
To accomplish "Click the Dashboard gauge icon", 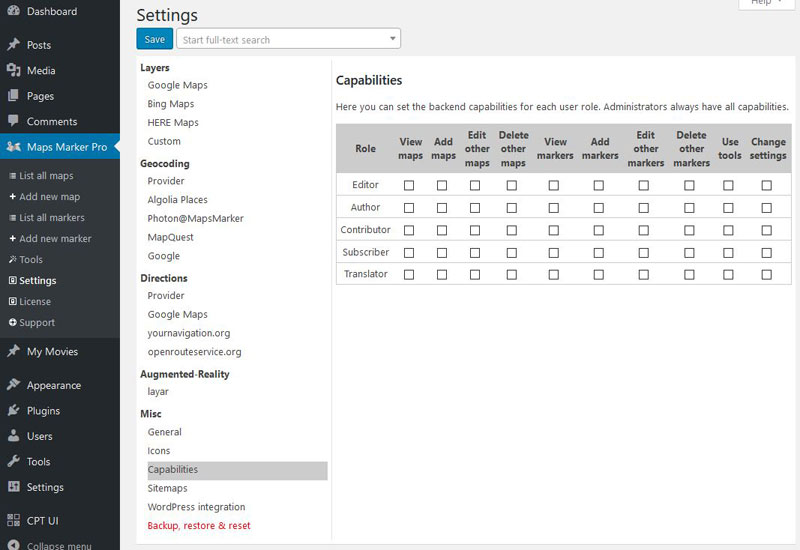I will point(13,10).
